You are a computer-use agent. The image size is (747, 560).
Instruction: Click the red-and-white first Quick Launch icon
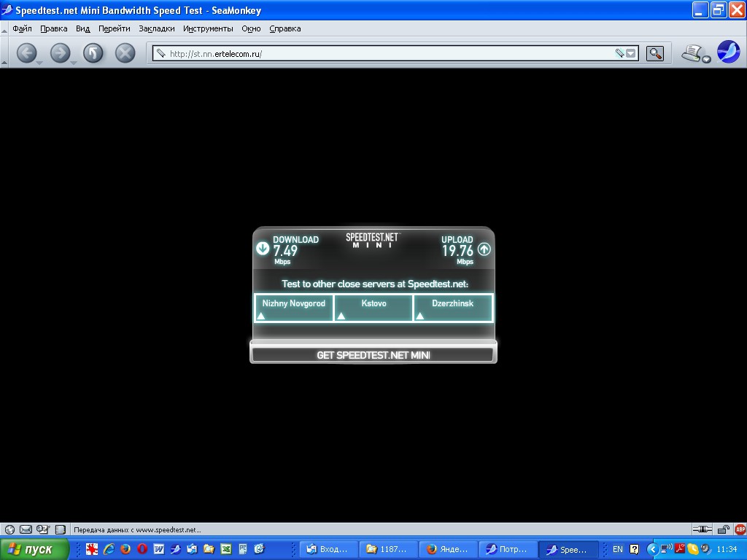(92, 550)
